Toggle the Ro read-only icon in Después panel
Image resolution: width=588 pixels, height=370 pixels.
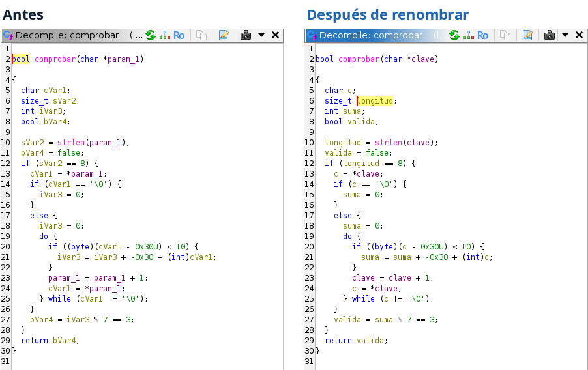point(482,36)
